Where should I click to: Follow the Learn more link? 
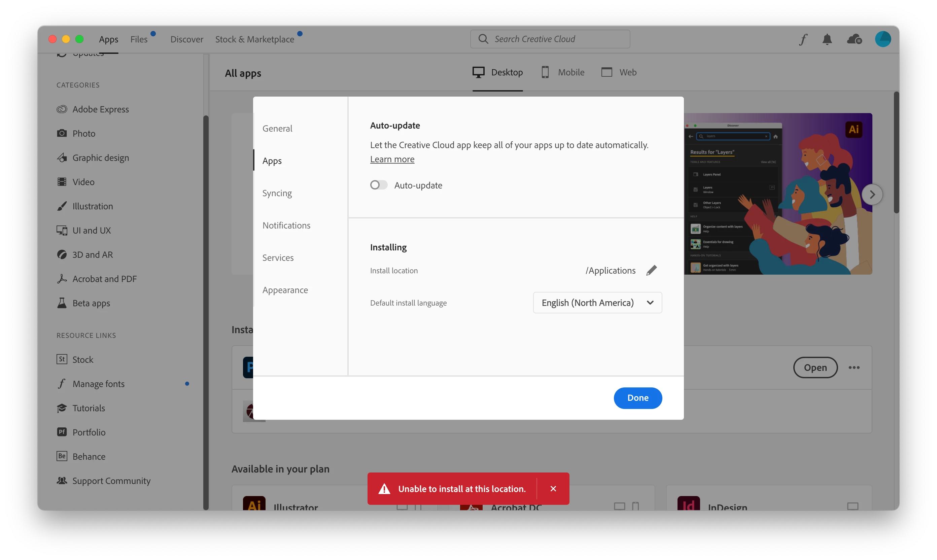[x=392, y=159]
